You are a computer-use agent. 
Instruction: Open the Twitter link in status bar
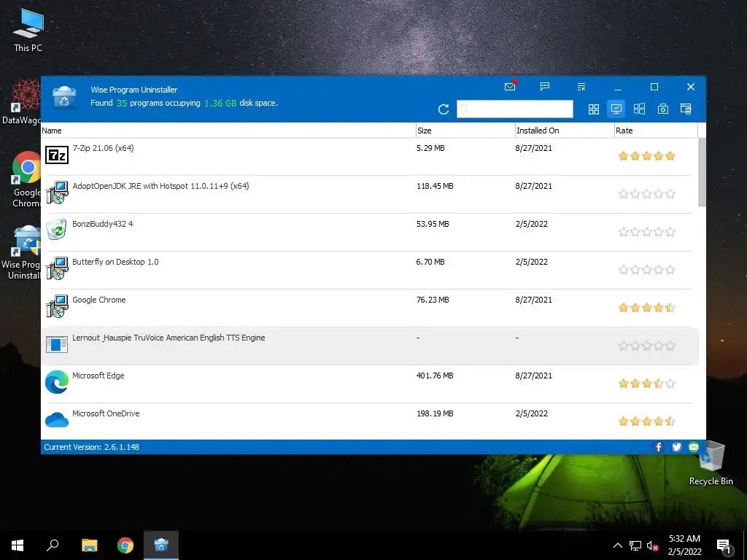point(676,447)
